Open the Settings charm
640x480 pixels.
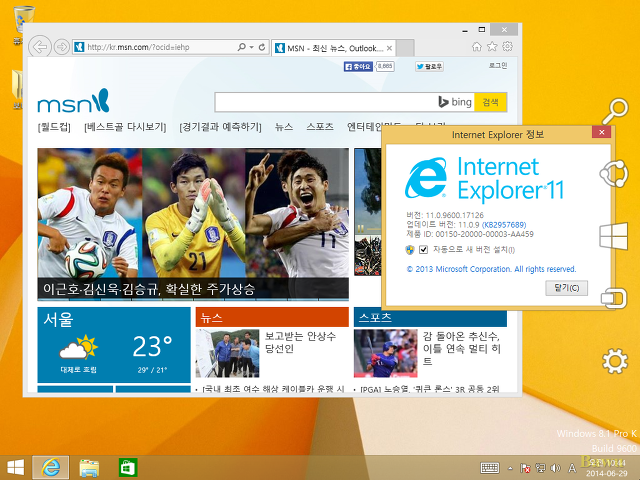click(x=615, y=361)
